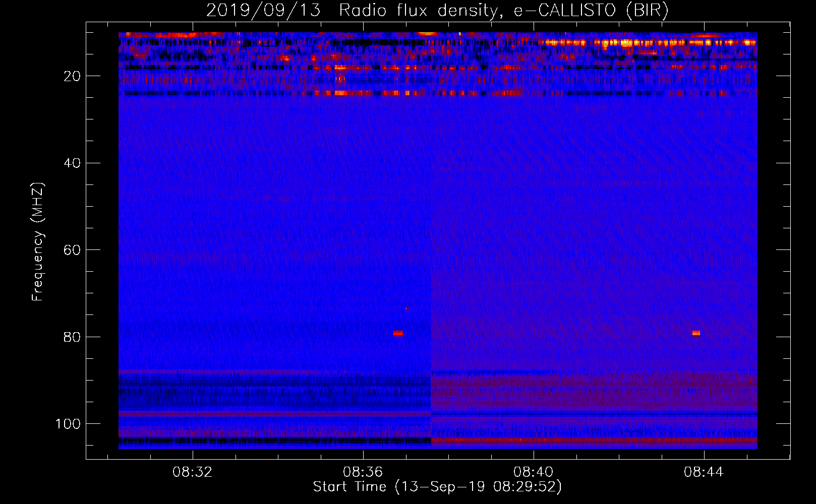The width and height of the screenshot is (816, 504).
Task: Click the 80 MHz frequency tick label
Action: 73,337
